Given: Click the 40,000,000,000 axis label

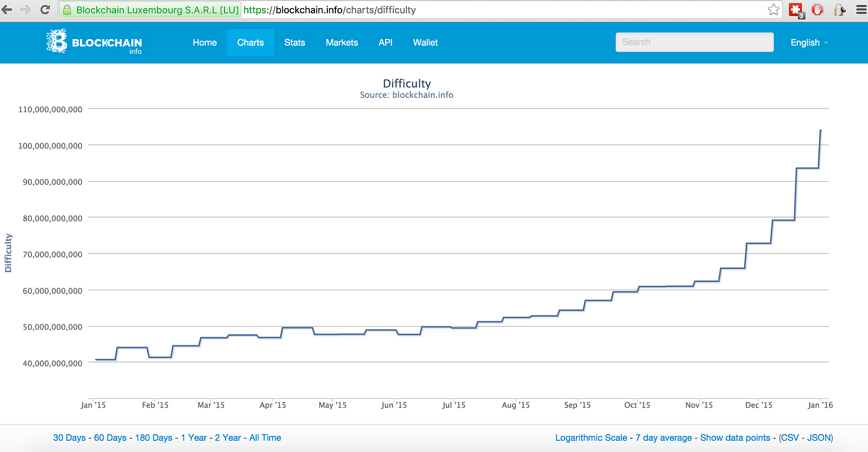Looking at the screenshot, I should pyautogui.click(x=53, y=363).
